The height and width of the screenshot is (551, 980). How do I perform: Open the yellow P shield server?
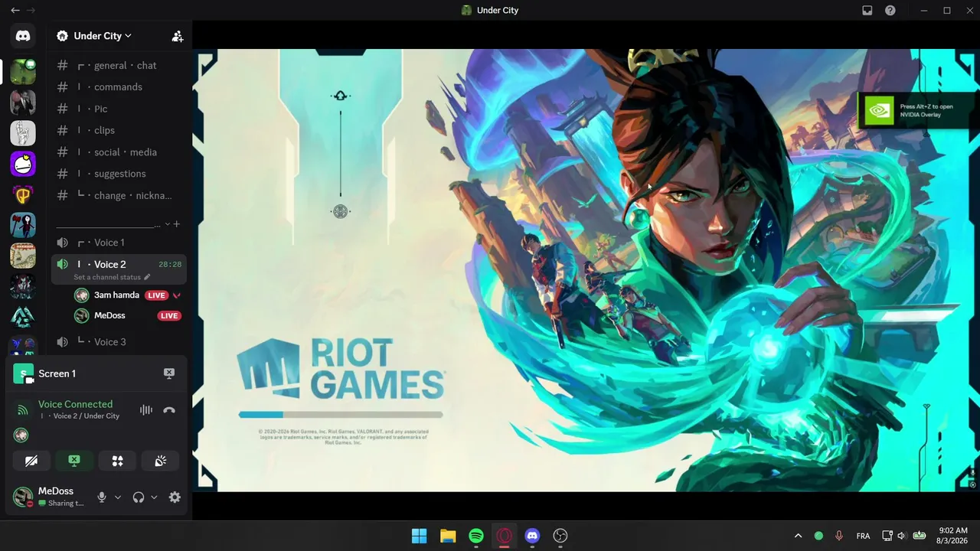tap(23, 194)
